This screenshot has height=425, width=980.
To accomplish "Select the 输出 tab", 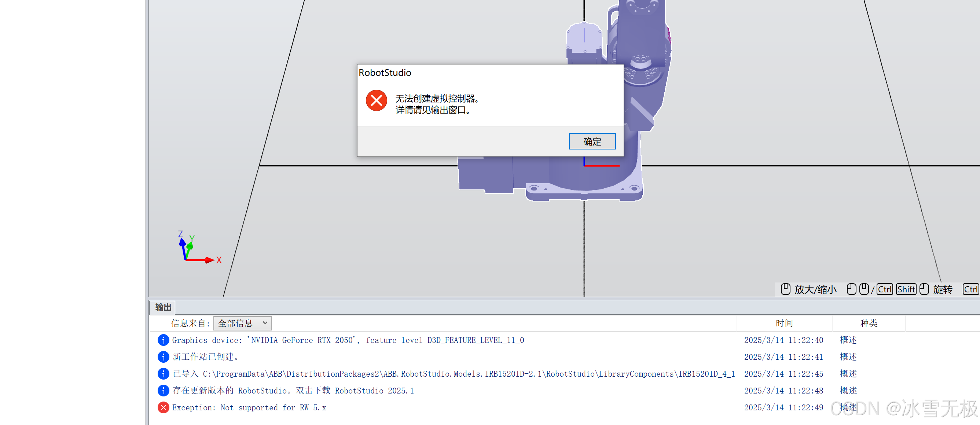I will 163,307.
